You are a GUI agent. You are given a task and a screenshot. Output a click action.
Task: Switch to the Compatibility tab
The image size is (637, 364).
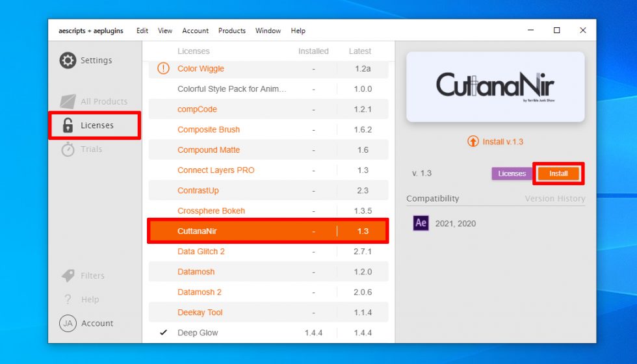[433, 199]
